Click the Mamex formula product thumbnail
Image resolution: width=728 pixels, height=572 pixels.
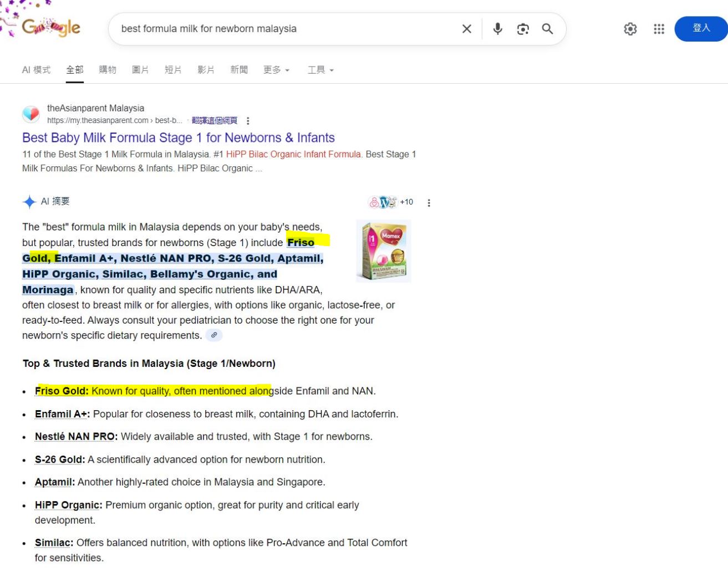pyautogui.click(x=384, y=251)
